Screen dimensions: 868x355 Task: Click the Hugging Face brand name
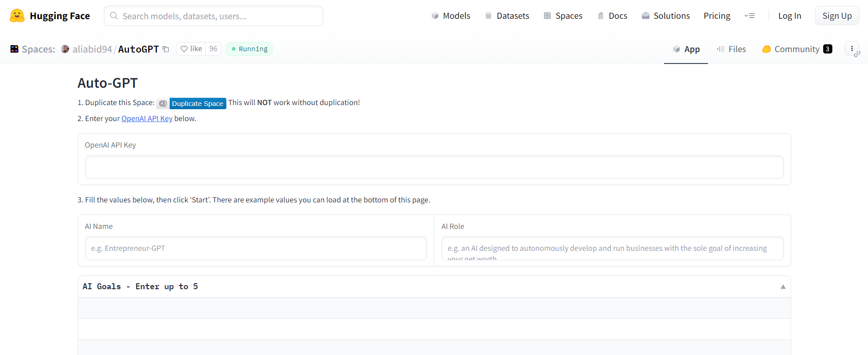pyautogui.click(x=60, y=16)
